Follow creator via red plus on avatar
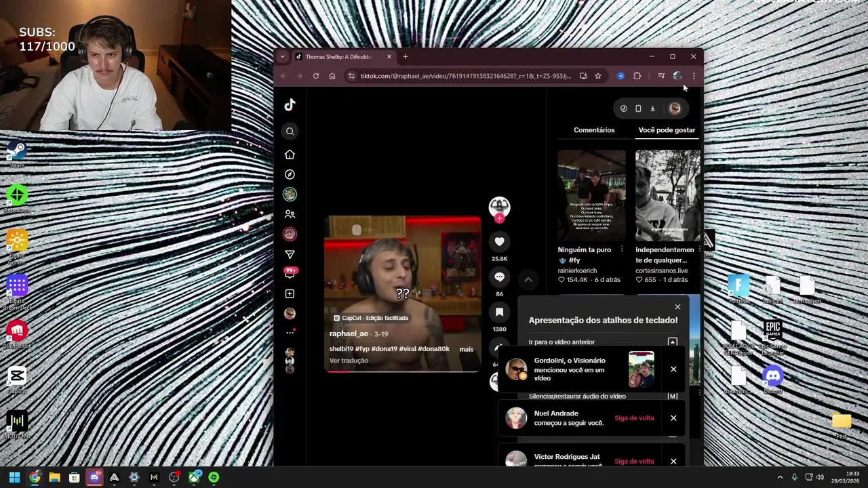Image resolution: width=868 pixels, height=488 pixels. [499, 218]
